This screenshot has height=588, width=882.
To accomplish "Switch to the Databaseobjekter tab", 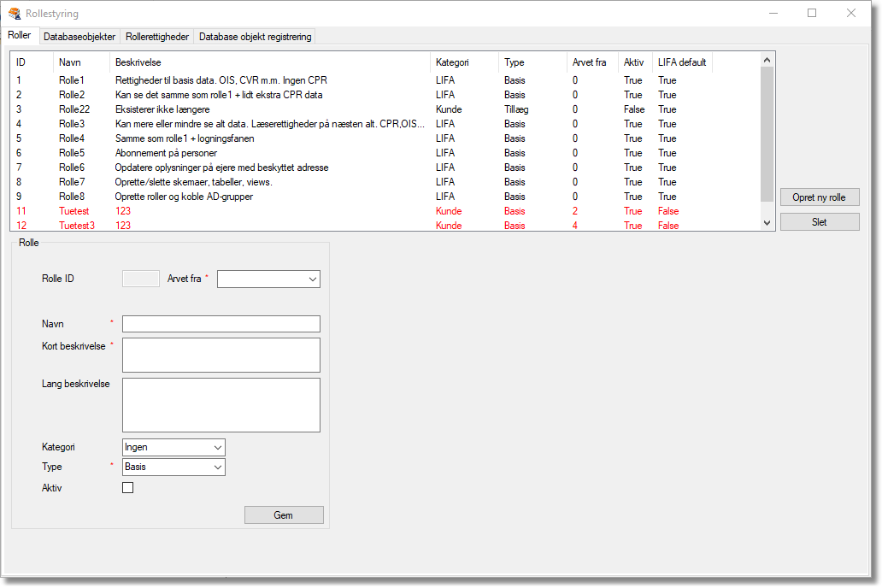I will click(79, 37).
